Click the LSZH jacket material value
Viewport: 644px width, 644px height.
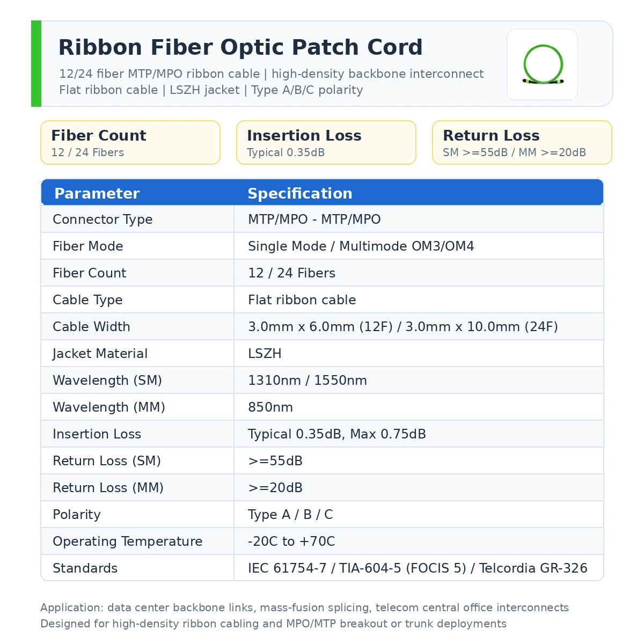pyautogui.click(x=265, y=354)
